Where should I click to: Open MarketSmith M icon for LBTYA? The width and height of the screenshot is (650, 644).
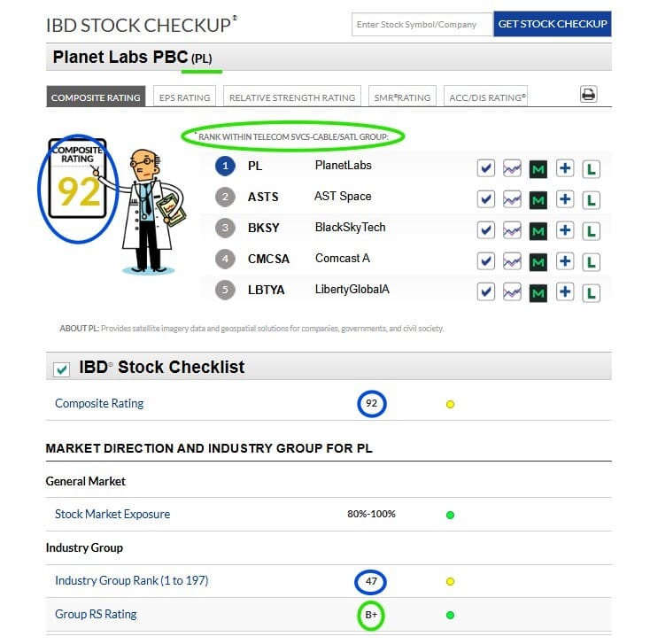pos(538,293)
